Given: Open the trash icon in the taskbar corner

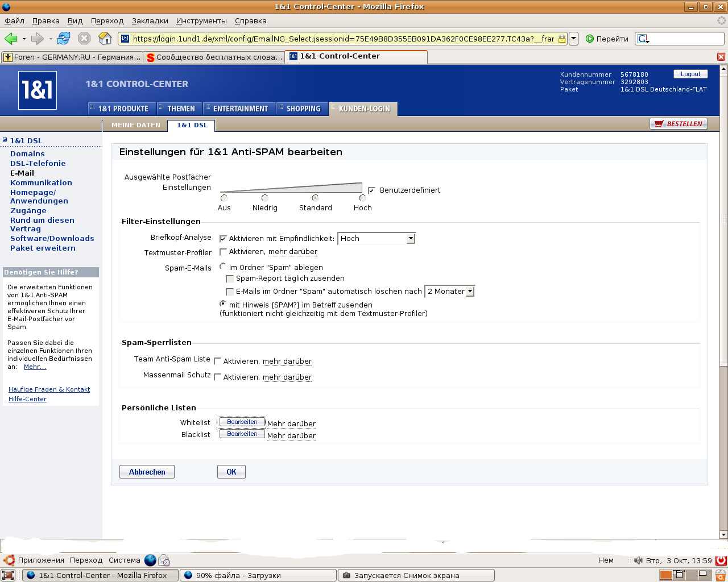Looking at the screenshot, I should [x=721, y=575].
